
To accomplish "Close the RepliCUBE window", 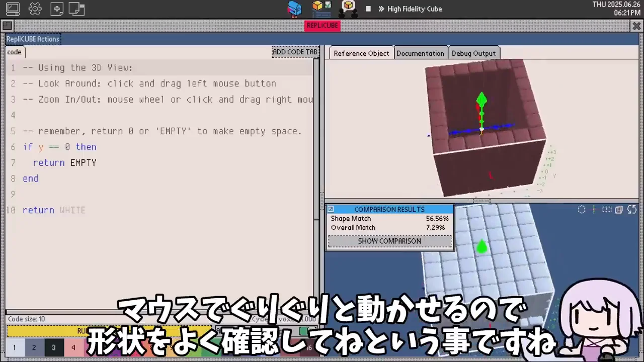I will (636, 26).
